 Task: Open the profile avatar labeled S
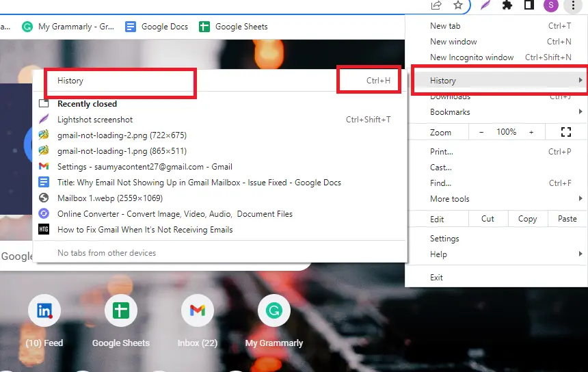click(x=551, y=5)
